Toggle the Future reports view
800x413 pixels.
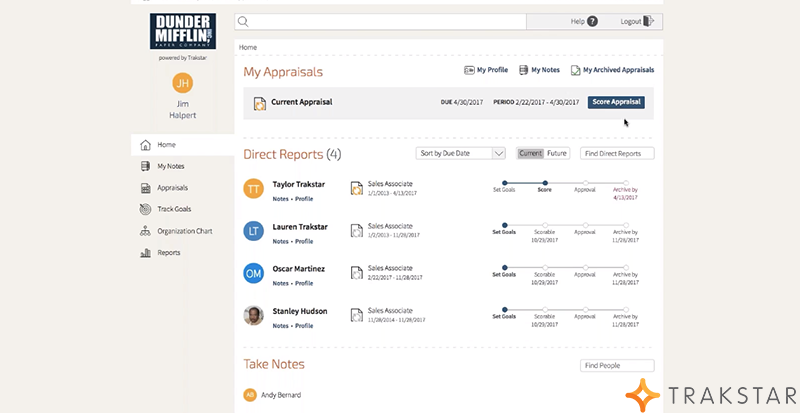(557, 154)
